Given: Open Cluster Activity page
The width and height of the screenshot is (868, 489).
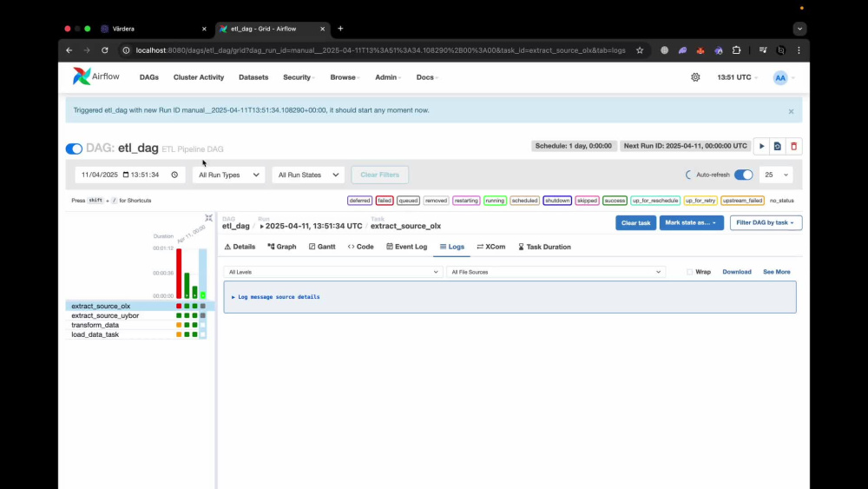Looking at the screenshot, I should pyautogui.click(x=199, y=77).
